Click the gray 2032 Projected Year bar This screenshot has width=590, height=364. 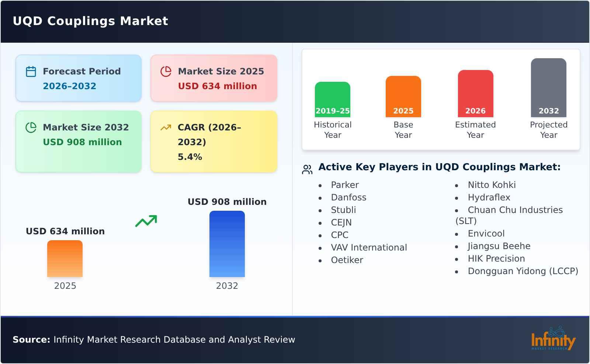click(x=548, y=88)
